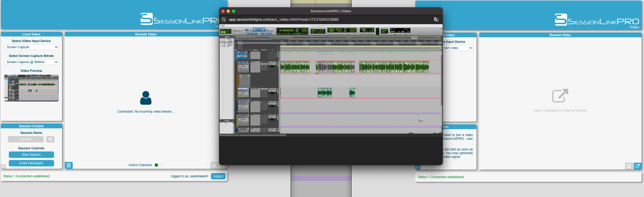Click the trash icon in left Remote Video panel
This screenshot has width=644, height=197.
[x=69, y=165]
